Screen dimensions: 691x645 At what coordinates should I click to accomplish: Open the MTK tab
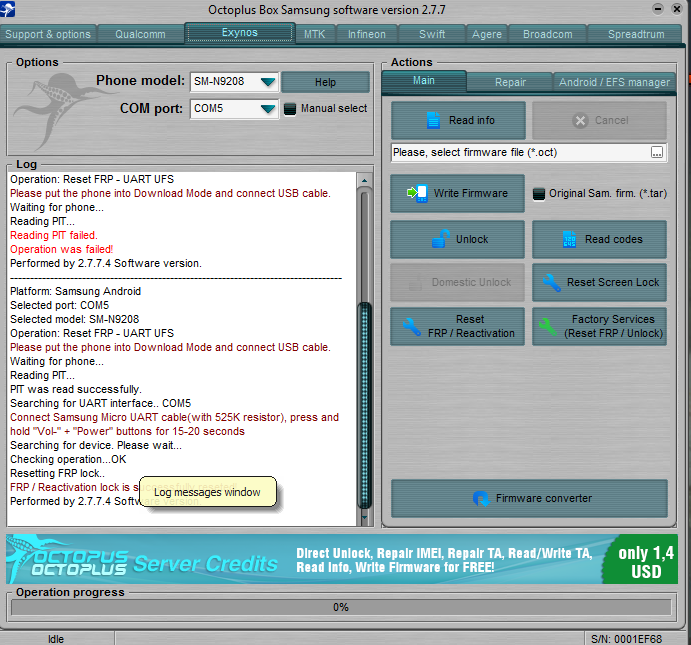click(314, 34)
